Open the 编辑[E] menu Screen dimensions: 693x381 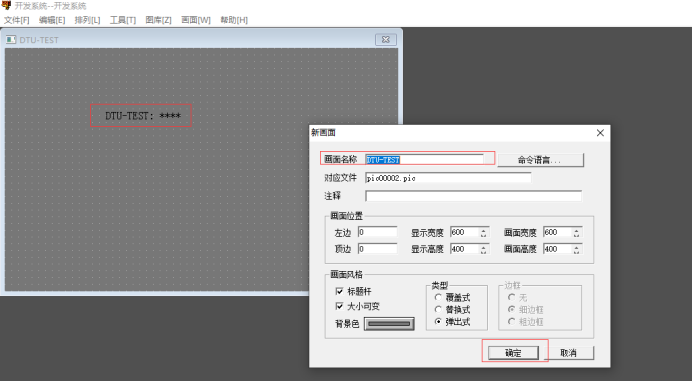tap(52, 20)
